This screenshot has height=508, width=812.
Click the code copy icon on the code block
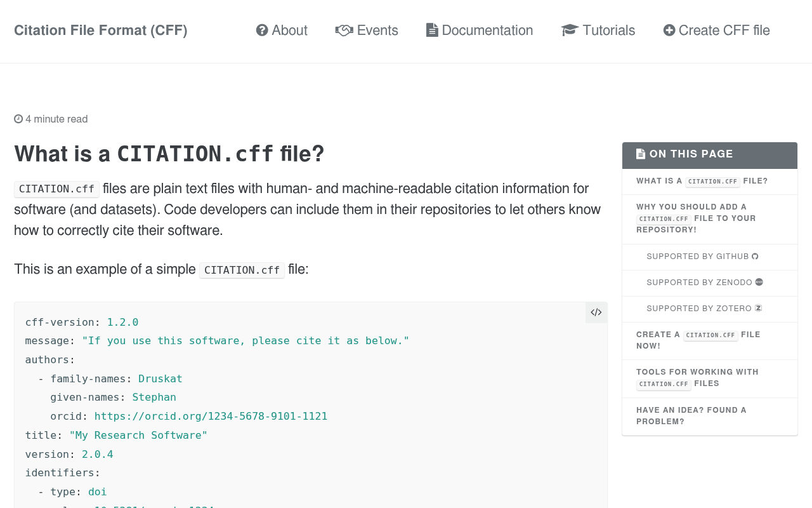point(596,312)
